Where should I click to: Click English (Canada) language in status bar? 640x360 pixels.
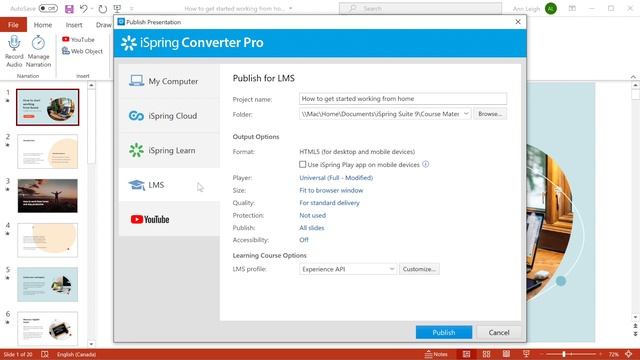pos(76,354)
